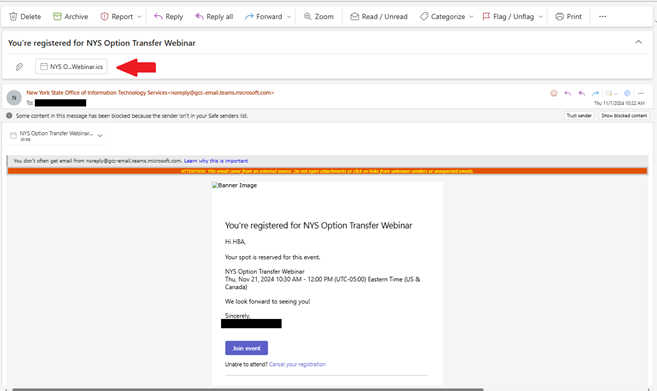The width and height of the screenshot is (657, 391).
Task: Click the reply all arrow in the message header
Action: [x=581, y=93]
